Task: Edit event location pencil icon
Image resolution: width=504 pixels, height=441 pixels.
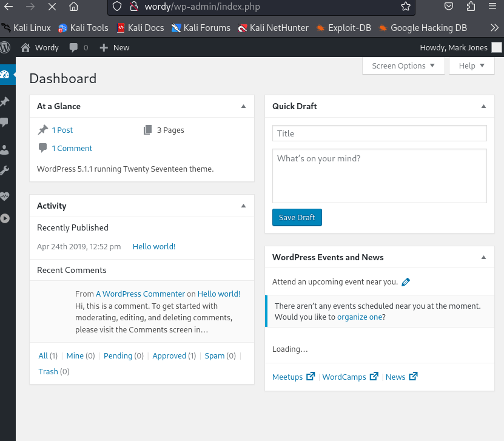Action: pos(406,282)
